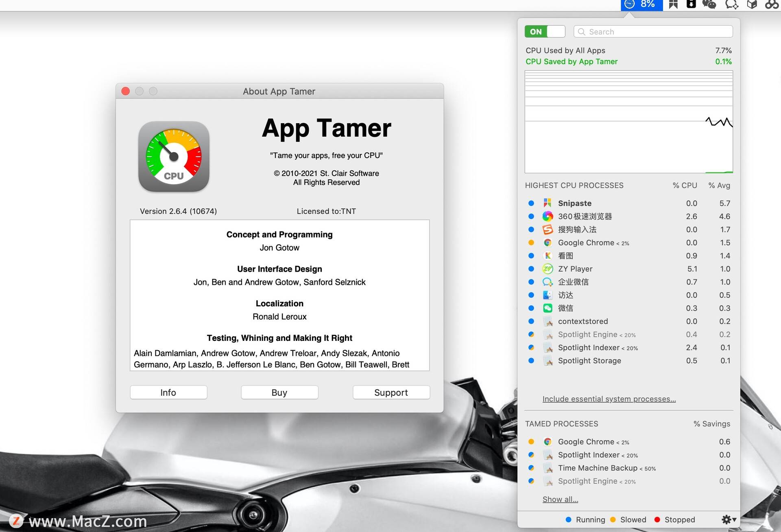Click the ZY Player icon
781x532 pixels.
548,269
